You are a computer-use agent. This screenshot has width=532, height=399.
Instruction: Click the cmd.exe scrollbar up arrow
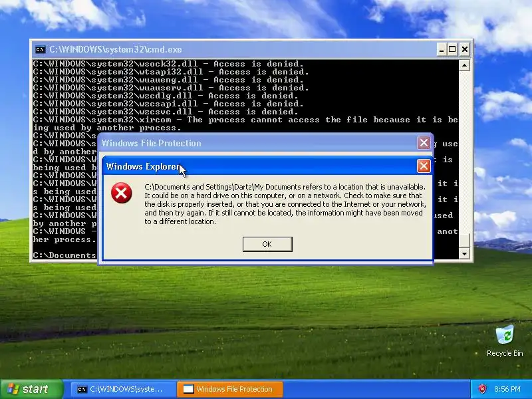click(464, 65)
